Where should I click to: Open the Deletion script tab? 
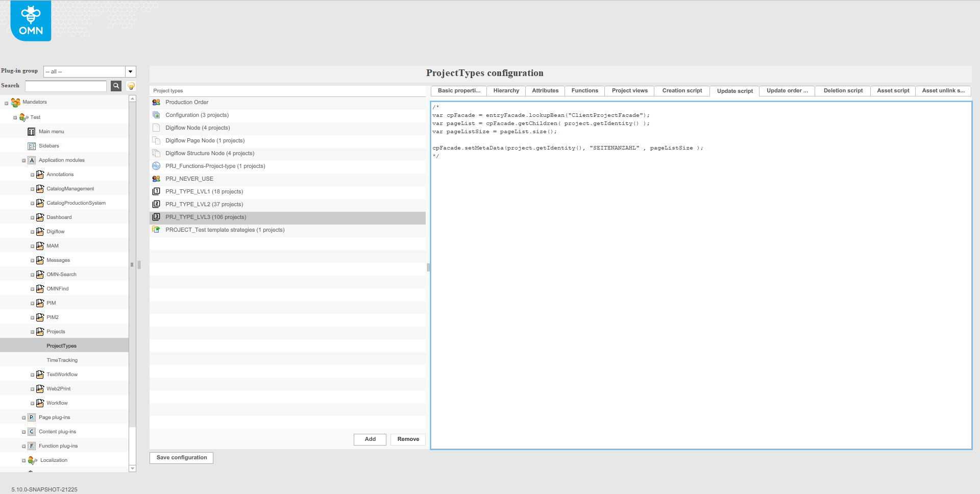pos(842,90)
